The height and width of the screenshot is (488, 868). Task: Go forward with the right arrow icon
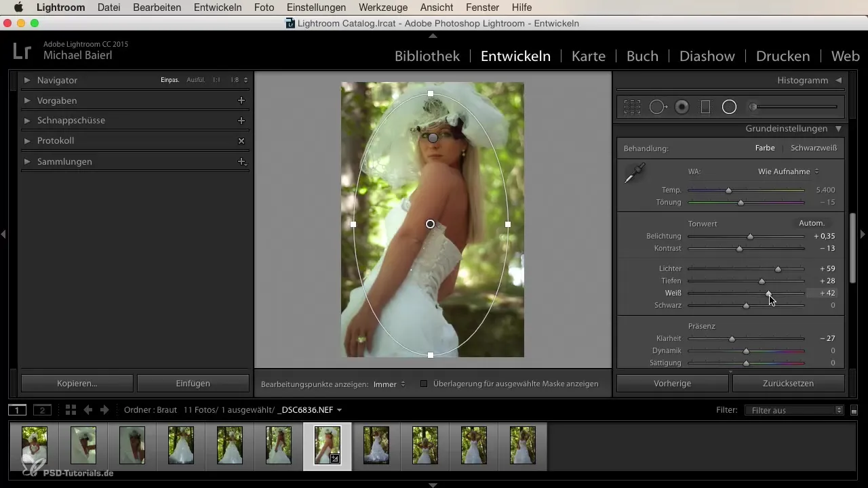(104, 409)
